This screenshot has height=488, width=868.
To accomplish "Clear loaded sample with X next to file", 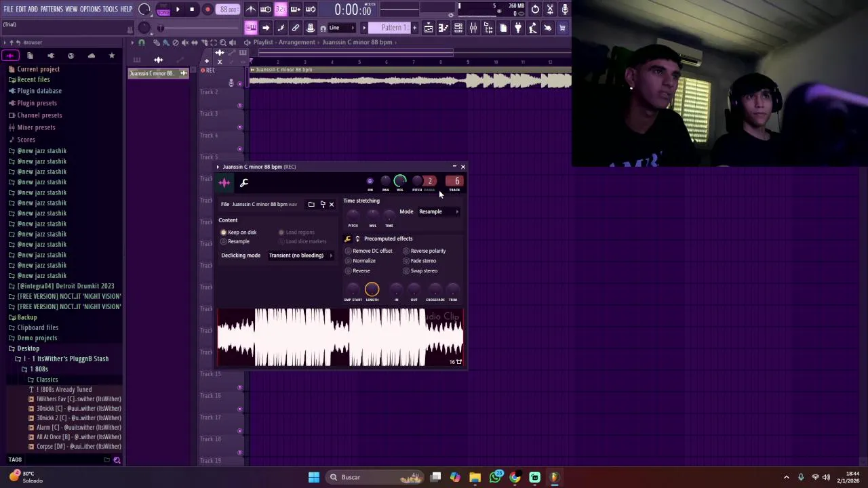I will click(332, 204).
